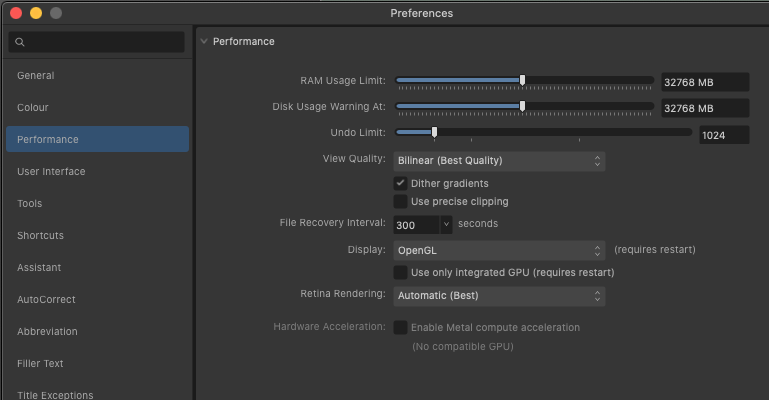Click the preferences search field
769x400 pixels.
coord(97,42)
